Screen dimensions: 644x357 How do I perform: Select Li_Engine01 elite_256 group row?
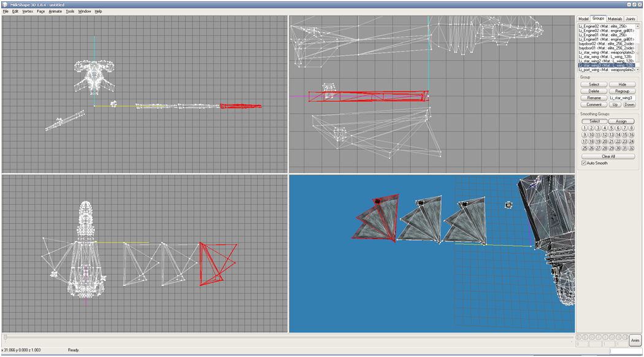click(606, 35)
